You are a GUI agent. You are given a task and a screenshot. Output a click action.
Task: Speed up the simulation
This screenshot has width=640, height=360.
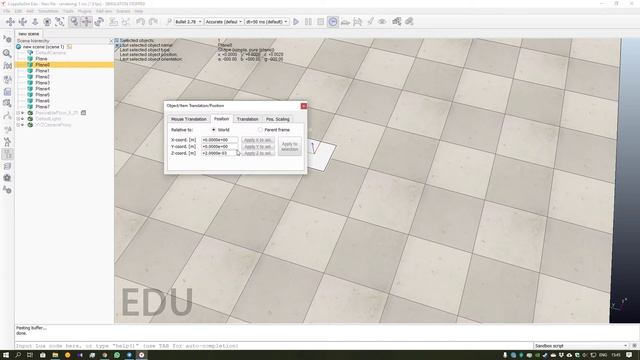point(358,22)
